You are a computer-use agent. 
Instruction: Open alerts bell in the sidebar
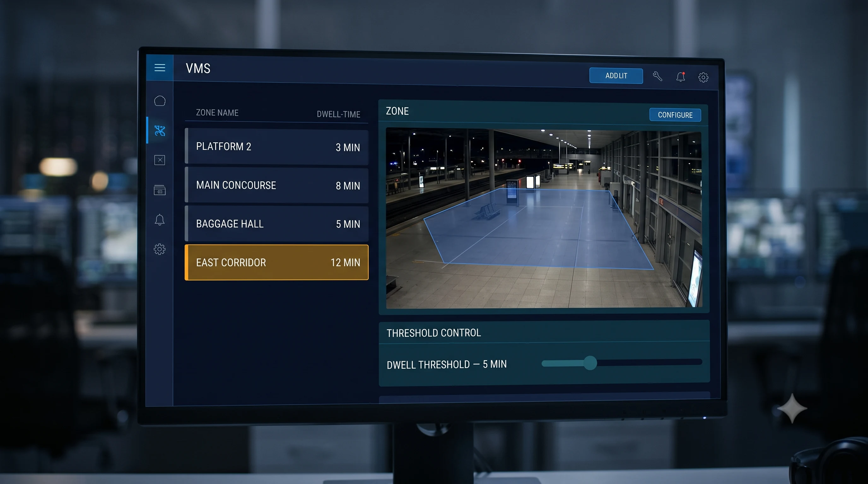point(160,220)
